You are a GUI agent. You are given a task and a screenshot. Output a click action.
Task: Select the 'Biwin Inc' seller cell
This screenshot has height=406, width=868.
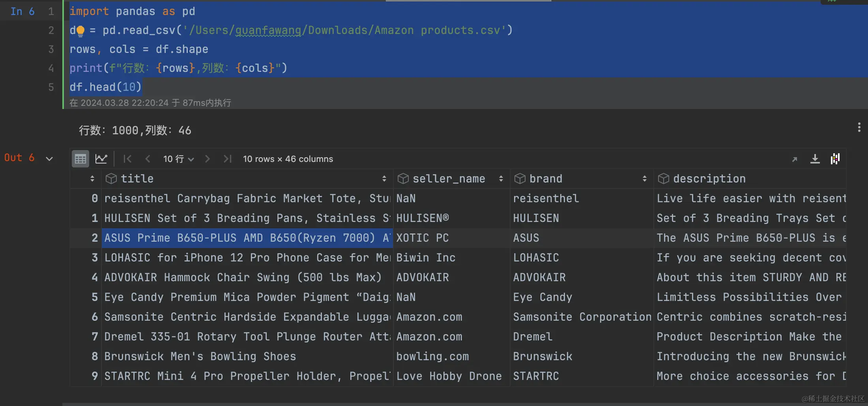point(452,258)
